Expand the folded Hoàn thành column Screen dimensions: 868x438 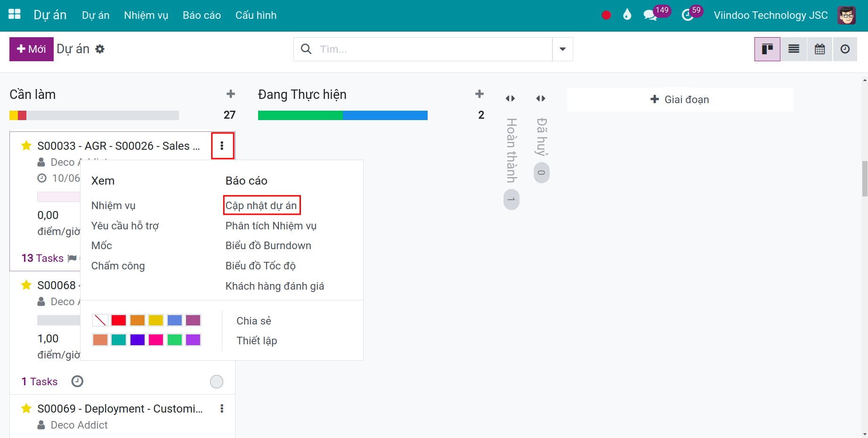[510, 98]
